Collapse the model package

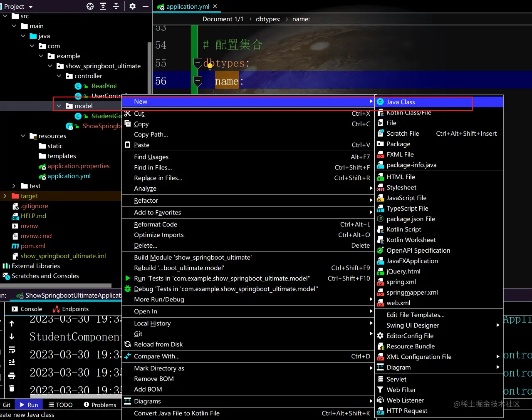(59, 106)
